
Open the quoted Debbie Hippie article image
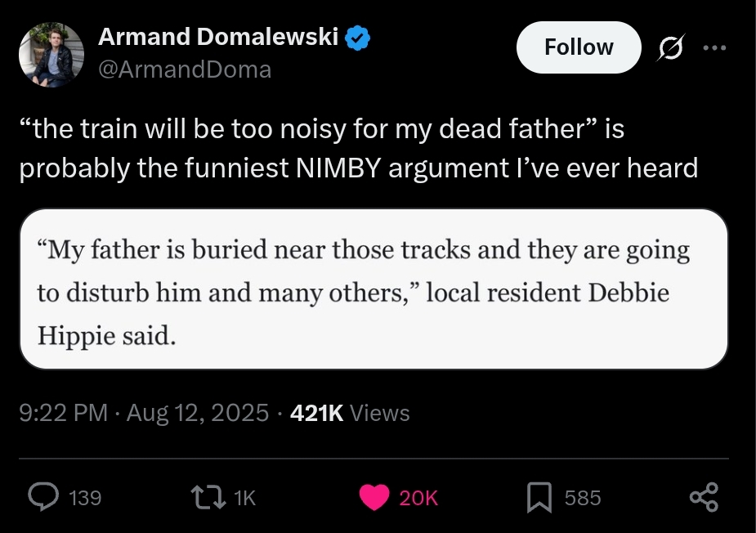pos(373,289)
